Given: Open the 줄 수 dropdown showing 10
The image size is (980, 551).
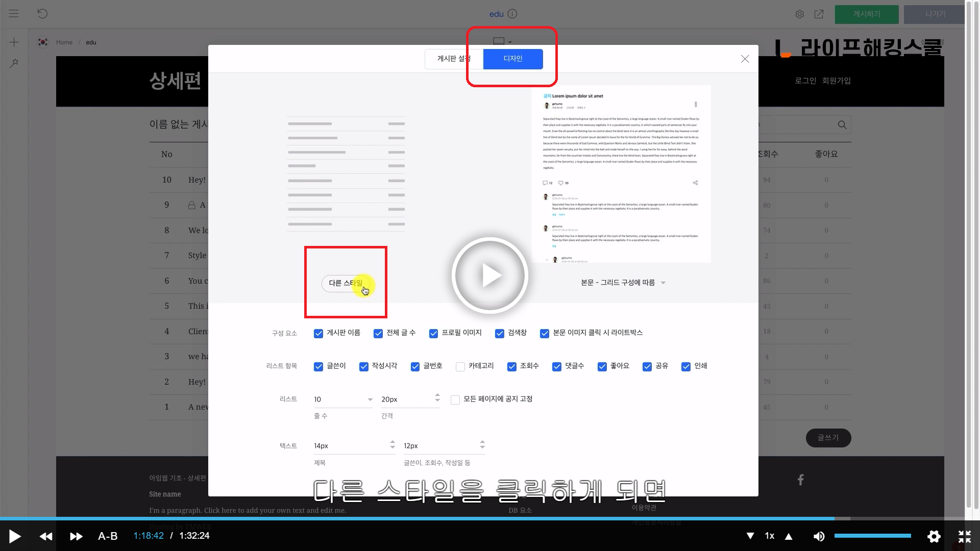Looking at the screenshot, I should (x=343, y=399).
